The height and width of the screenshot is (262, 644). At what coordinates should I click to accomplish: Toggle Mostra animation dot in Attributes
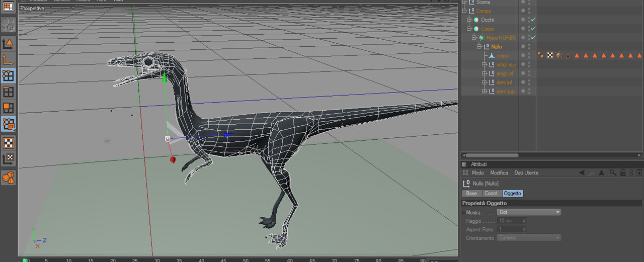pyautogui.click(x=464, y=213)
